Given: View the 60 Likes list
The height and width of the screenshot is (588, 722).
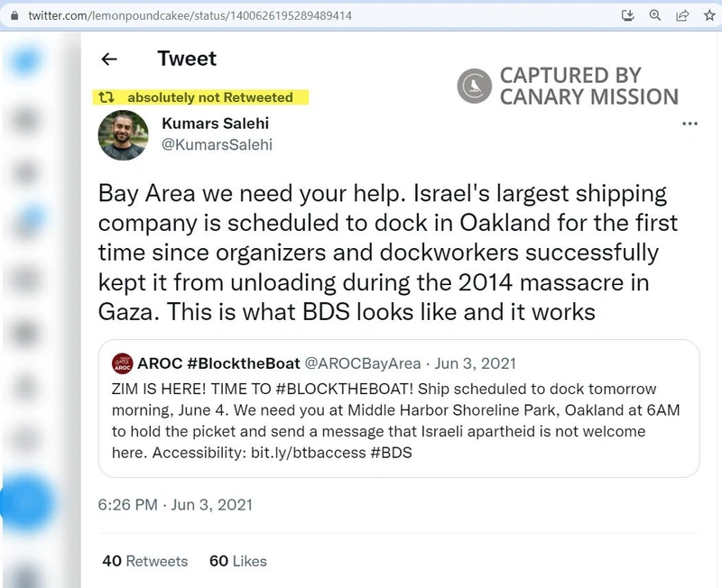Looking at the screenshot, I should (238, 561).
